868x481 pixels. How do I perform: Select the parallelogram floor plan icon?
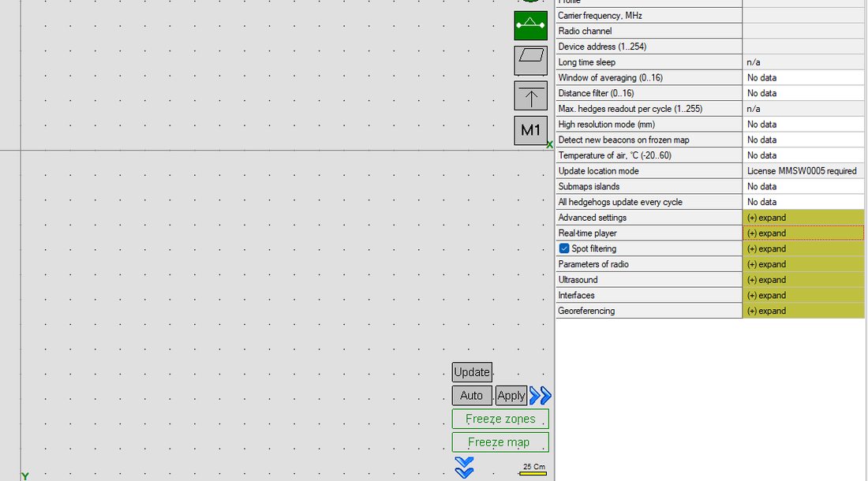(x=530, y=60)
